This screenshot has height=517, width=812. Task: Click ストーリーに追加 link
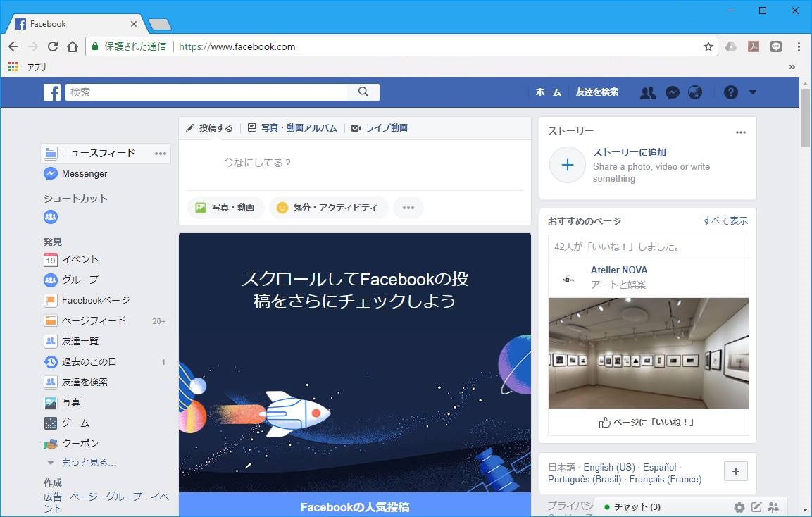pyautogui.click(x=629, y=152)
